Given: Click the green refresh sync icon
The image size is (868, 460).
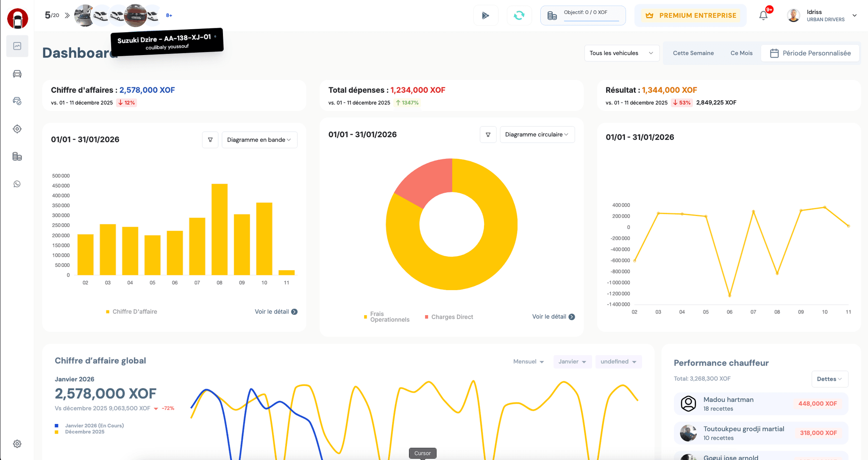Looking at the screenshot, I should (519, 16).
